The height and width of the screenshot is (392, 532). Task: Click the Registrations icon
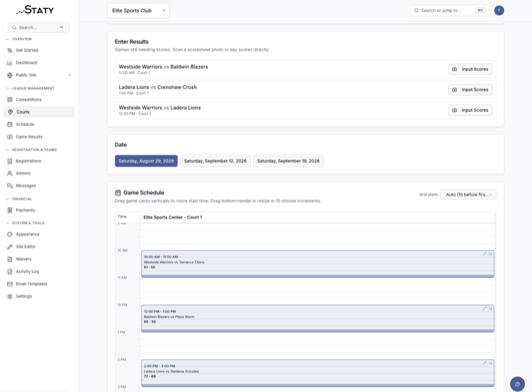point(10,161)
